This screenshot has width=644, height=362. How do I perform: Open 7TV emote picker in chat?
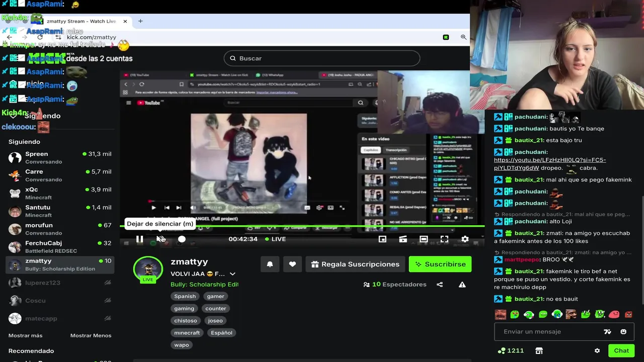[607, 332]
